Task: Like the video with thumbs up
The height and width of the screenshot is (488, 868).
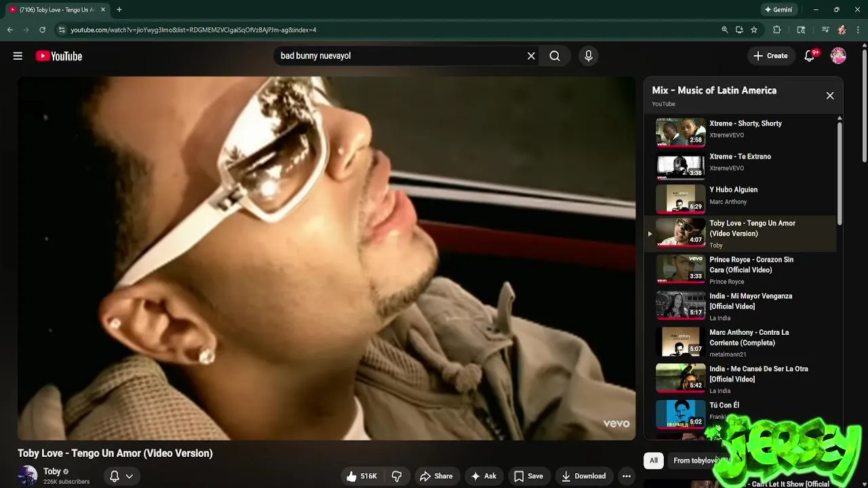Action: pos(361,476)
